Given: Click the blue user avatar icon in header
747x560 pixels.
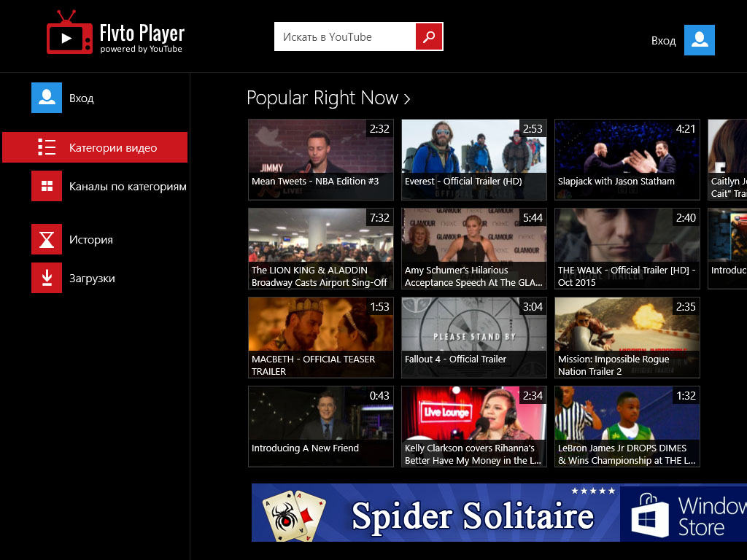Looking at the screenshot, I should pyautogui.click(x=700, y=40).
